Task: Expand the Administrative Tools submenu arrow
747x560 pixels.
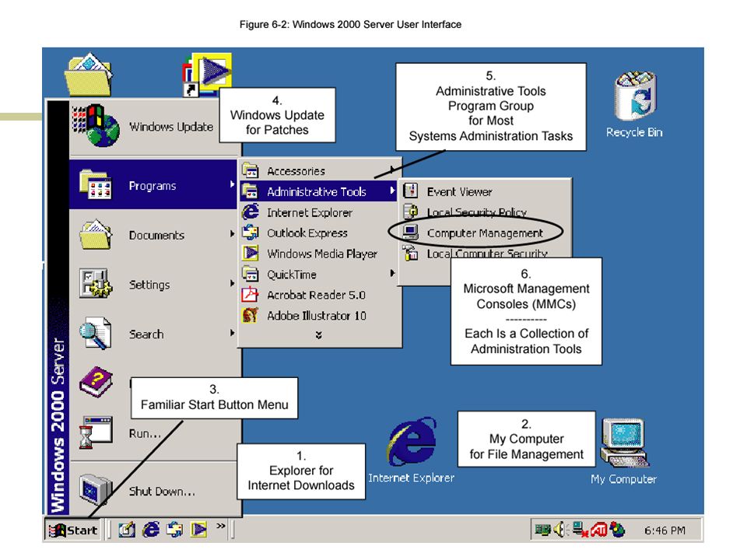Action: coord(392,191)
